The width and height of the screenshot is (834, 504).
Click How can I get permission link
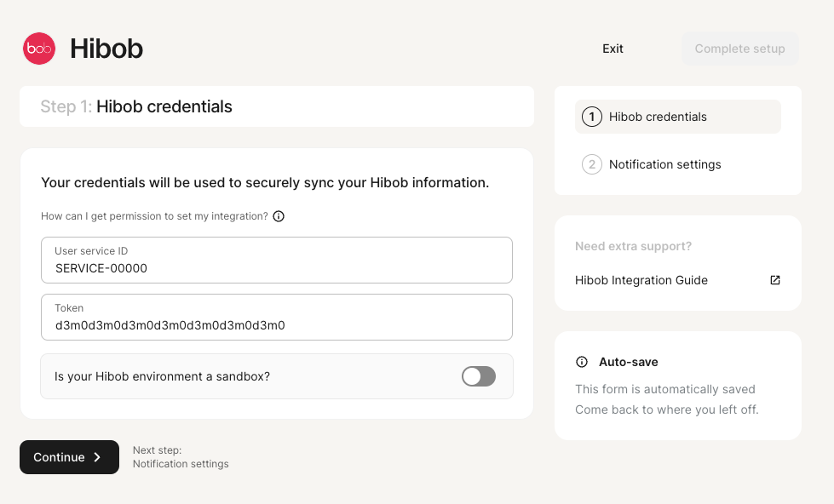[154, 216]
